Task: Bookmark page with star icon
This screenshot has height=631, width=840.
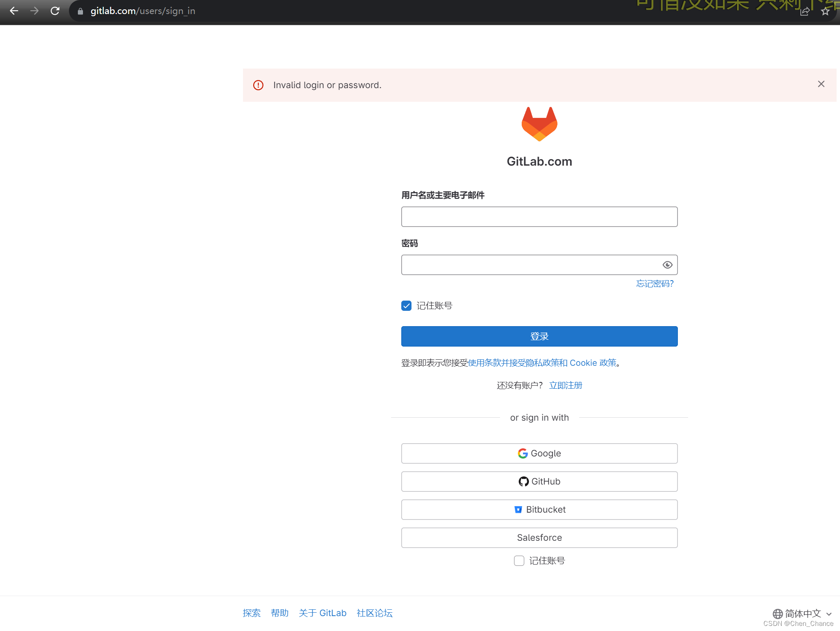Action: 825,11
